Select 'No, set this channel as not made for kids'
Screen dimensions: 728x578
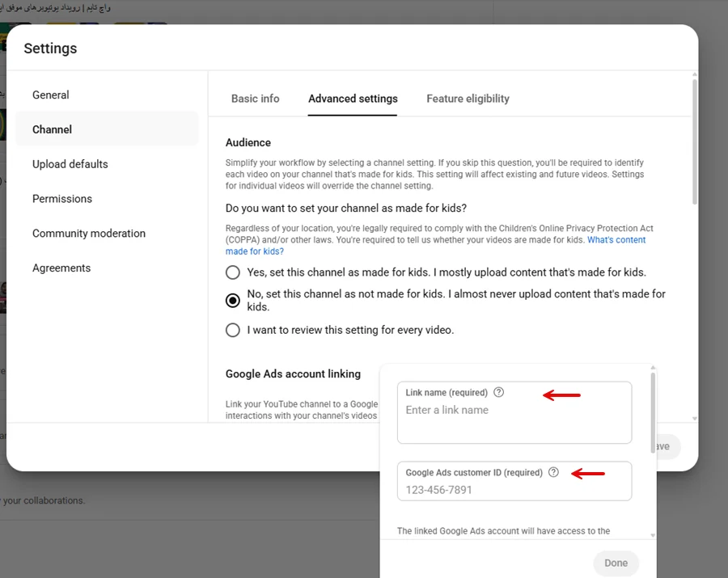coord(233,301)
